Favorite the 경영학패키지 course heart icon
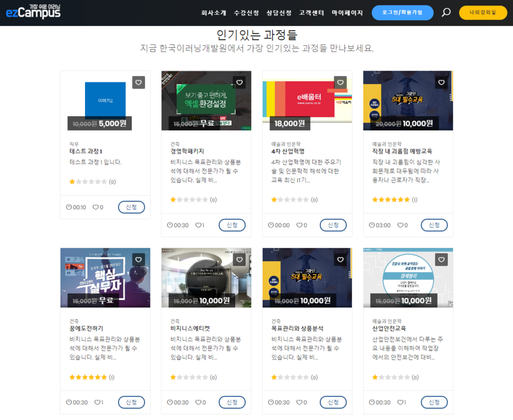Image resolution: width=513 pixels, height=420 pixels. tap(240, 82)
